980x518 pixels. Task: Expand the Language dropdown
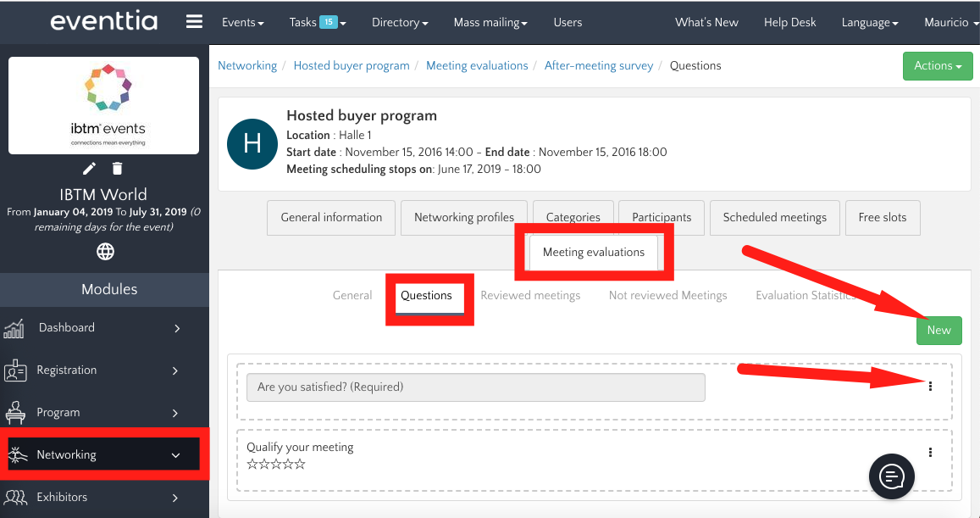click(870, 23)
